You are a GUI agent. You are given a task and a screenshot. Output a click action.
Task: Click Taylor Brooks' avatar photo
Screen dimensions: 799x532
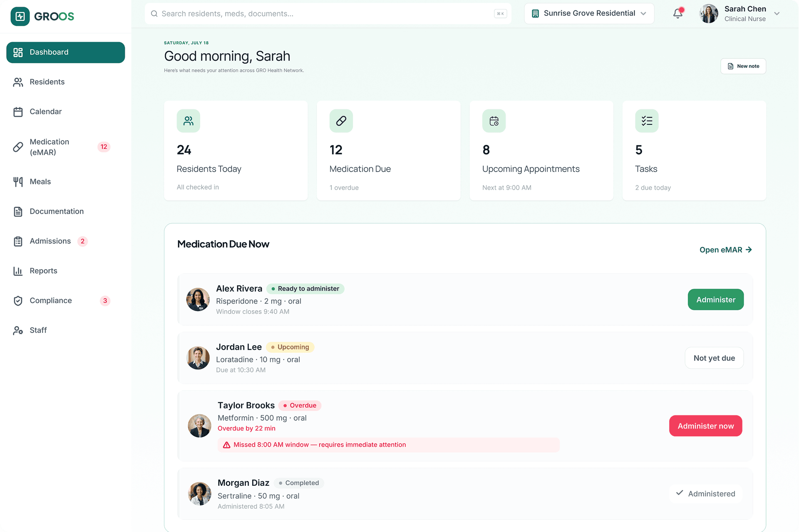pos(200,426)
